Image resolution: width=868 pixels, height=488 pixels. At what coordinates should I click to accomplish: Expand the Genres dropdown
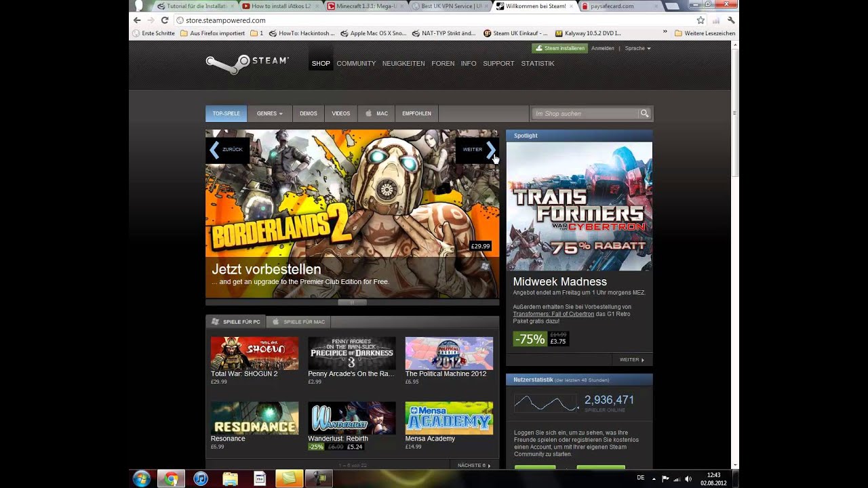point(270,113)
